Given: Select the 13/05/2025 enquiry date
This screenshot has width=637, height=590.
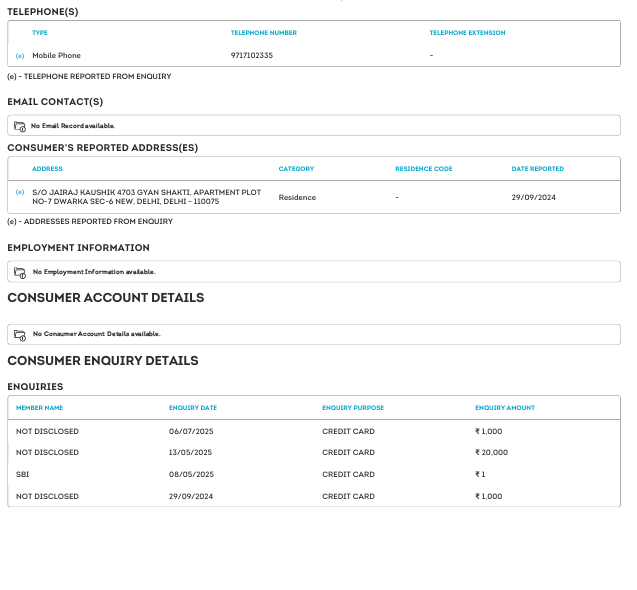Looking at the screenshot, I should pyautogui.click(x=190, y=452).
